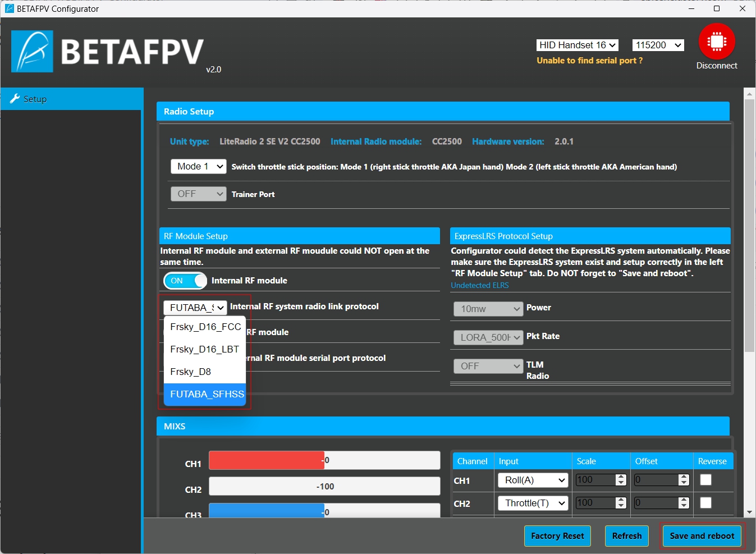Image resolution: width=756 pixels, height=554 pixels.
Task: Select Frsky_D8 protocol option
Action: (205, 372)
